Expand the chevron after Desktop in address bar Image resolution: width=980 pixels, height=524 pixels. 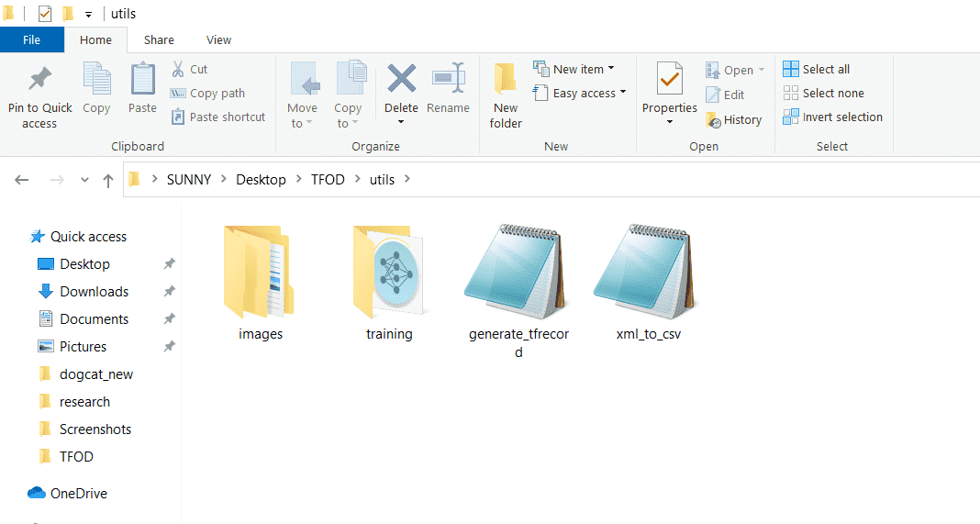[x=299, y=179]
